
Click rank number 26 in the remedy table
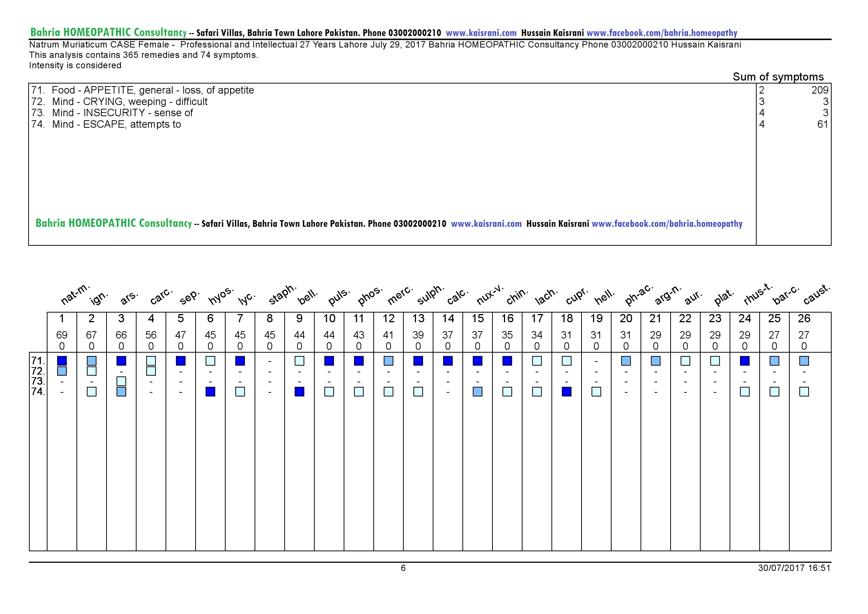(x=804, y=319)
